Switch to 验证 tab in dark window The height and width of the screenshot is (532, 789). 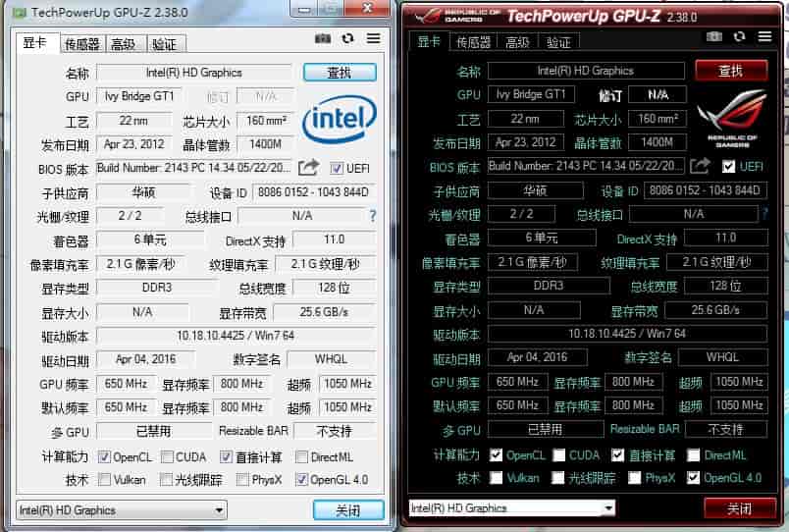click(558, 42)
